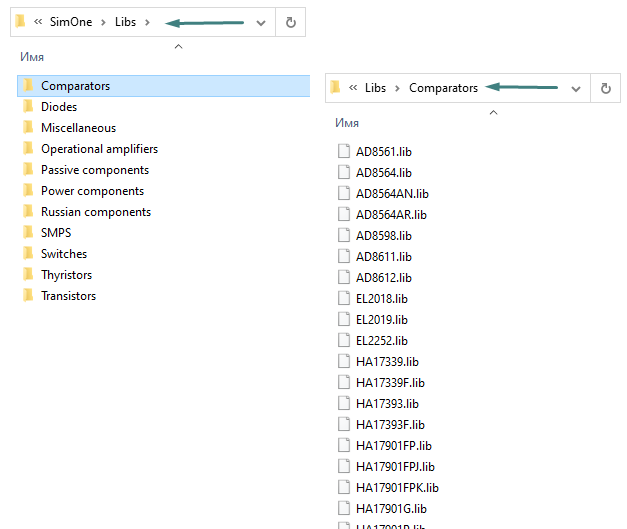Screen dimensions: 627x529
Task: Click the refresh icon beside Comparators path
Action: 605,88
